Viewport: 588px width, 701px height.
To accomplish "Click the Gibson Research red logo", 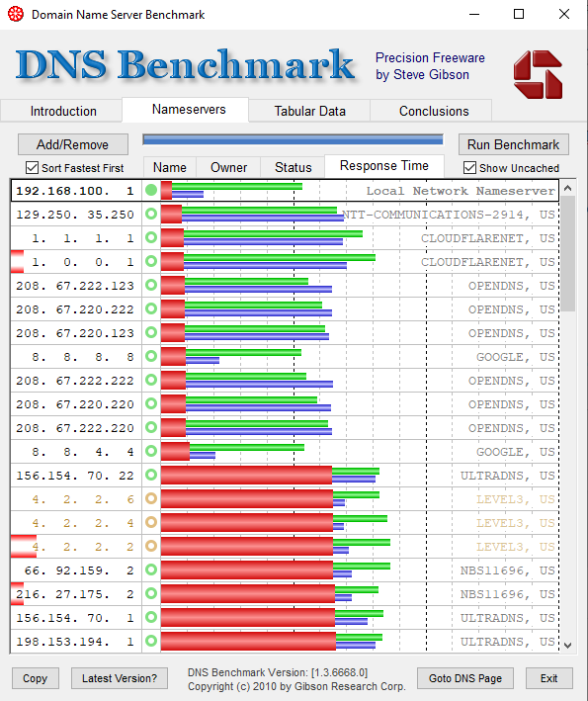I will coord(538,74).
